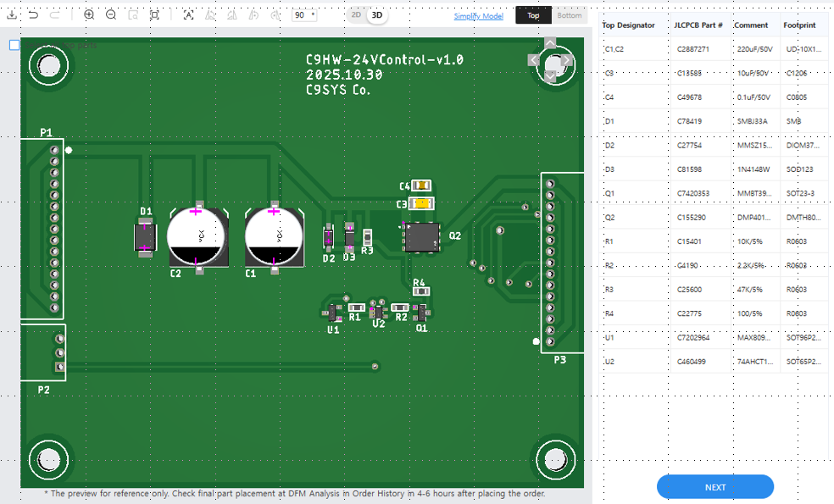Click the zoom in magnifier
The width and height of the screenshot is (834, 504).
click(x=89, y=14)
